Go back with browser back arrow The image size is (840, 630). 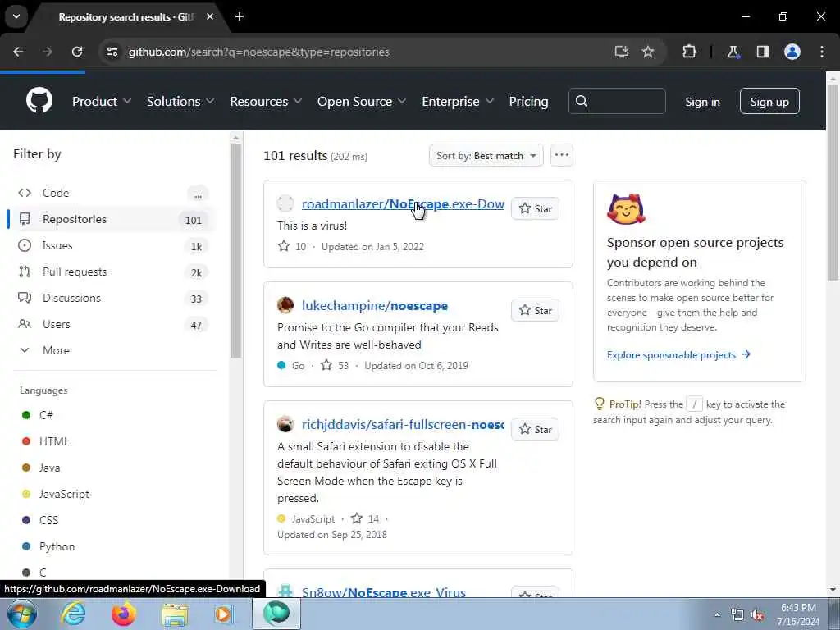(18, 52)
